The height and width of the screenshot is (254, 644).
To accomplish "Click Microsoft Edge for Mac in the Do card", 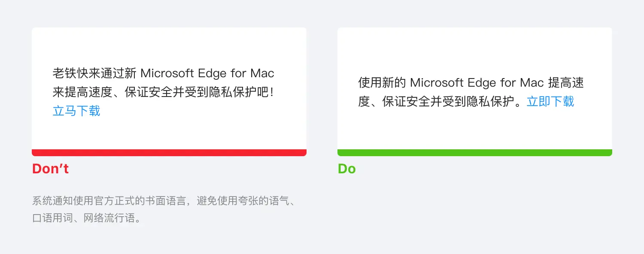I will [477, 82].
